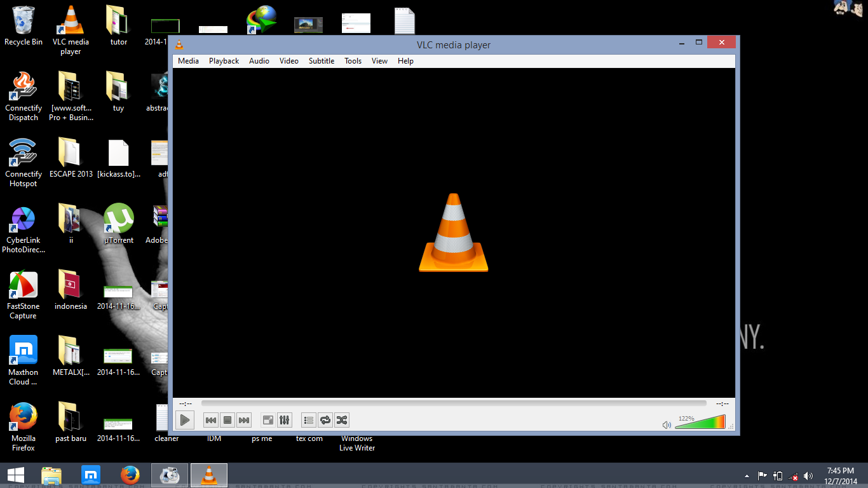Select Connectify Dispatch desktop shortcut
The image size is (868, 488).
pos(24,96)
